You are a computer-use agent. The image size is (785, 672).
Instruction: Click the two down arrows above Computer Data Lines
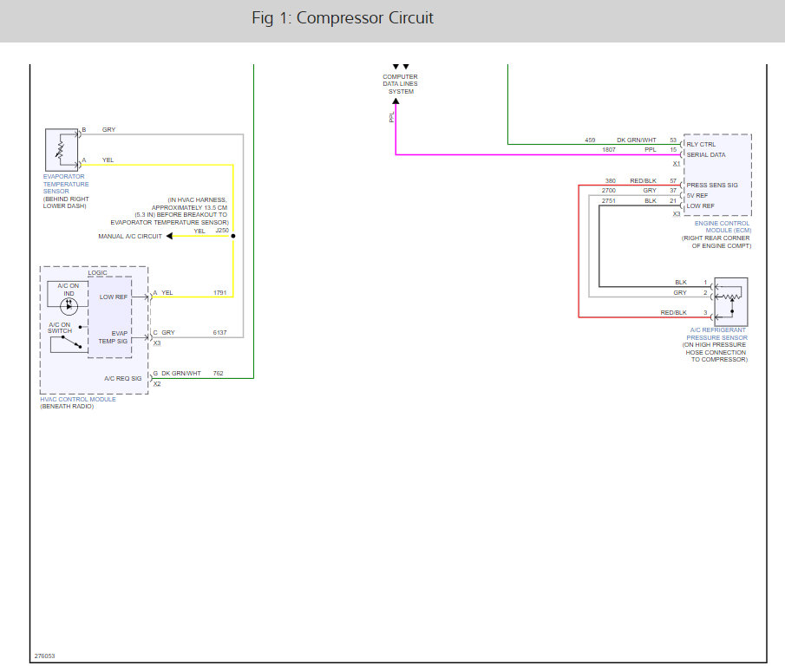click(x=400, y=67)
